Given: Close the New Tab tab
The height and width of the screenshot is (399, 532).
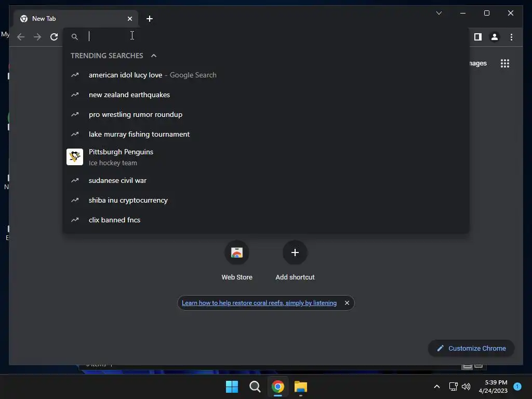Looking at the screenshot, I should [x=129, y=19].
